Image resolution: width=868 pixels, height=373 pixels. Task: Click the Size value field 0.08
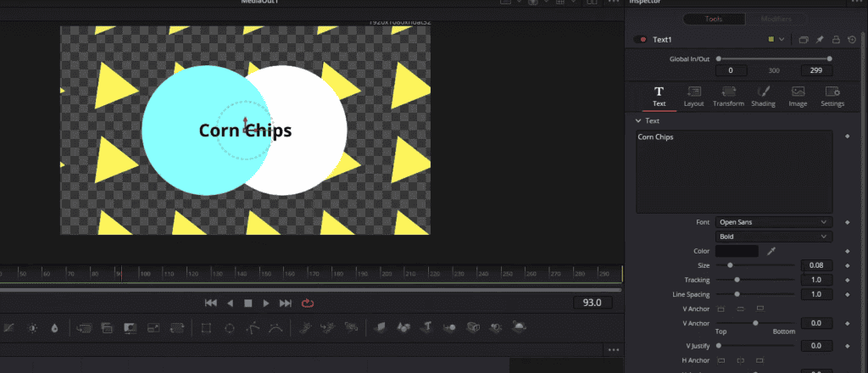click(x=816, y=265)
